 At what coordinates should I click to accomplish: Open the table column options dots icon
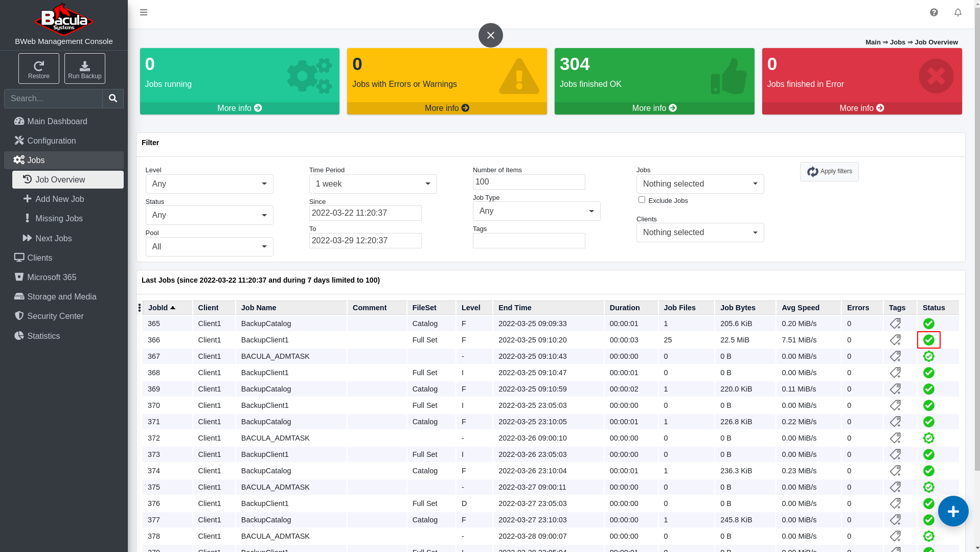click(x=140, y=308)
